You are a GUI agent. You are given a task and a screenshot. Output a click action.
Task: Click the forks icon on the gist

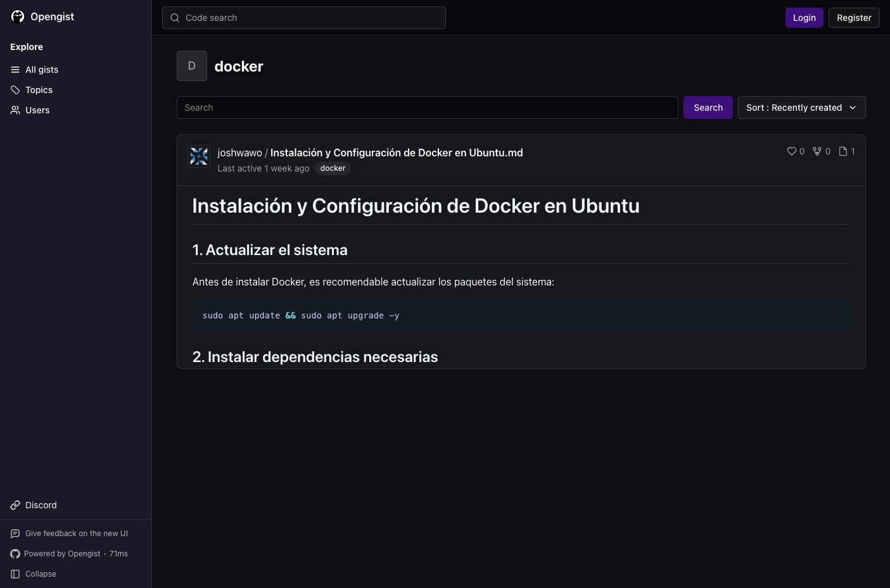[817, 151]
